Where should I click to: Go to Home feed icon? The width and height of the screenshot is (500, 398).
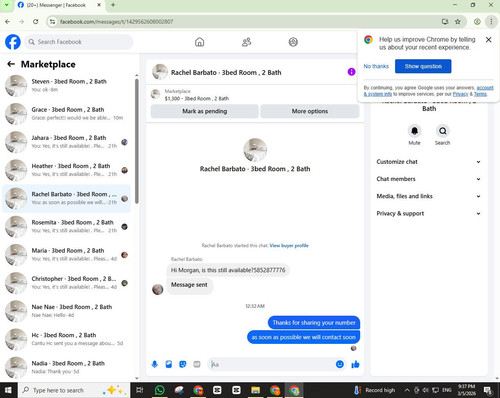point(199,42)
